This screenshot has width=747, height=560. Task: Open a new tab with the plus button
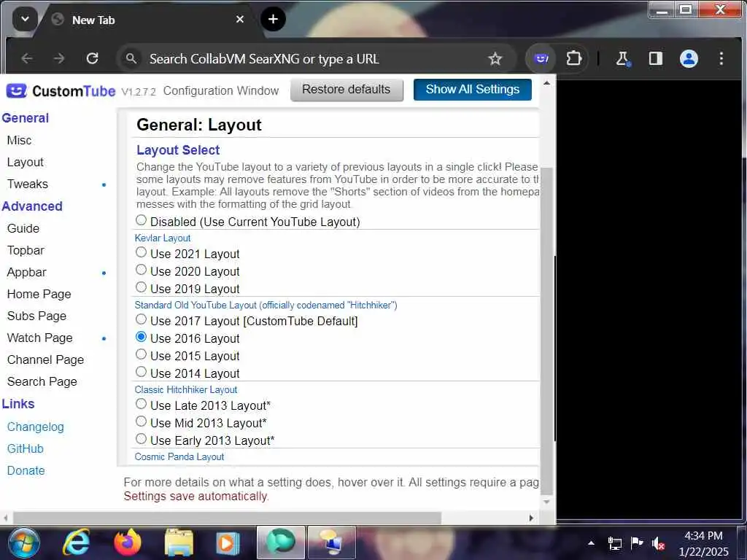click(273, 19)
